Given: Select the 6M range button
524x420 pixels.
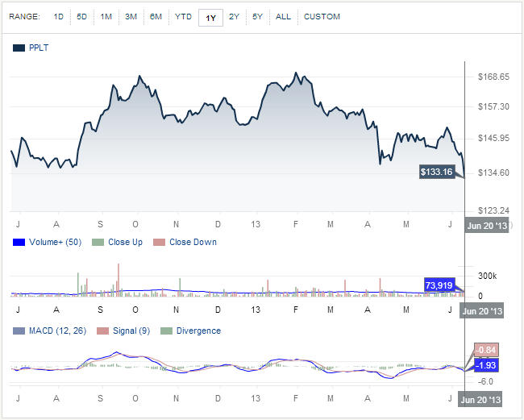Looking at the screenshot, I should tap(156, 17).
